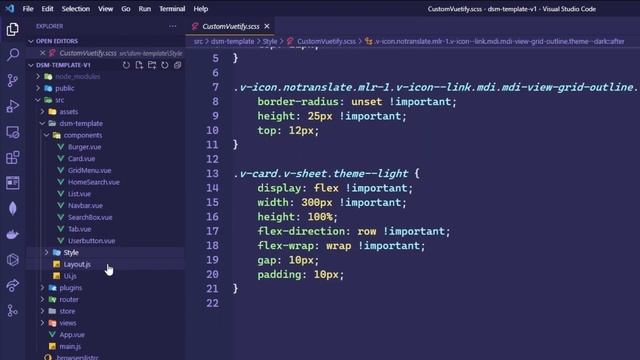Image resolution: width=640 pixels, height=360 pixels.
Task: Open the Search view in activity bar
Action: point(13,54)
